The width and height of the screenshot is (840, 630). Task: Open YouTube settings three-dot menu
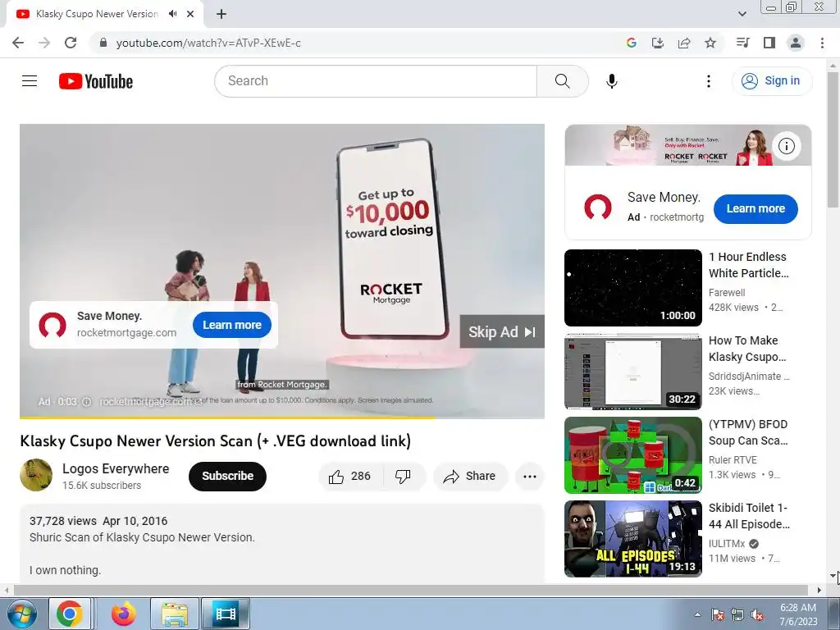pos(708,81)
